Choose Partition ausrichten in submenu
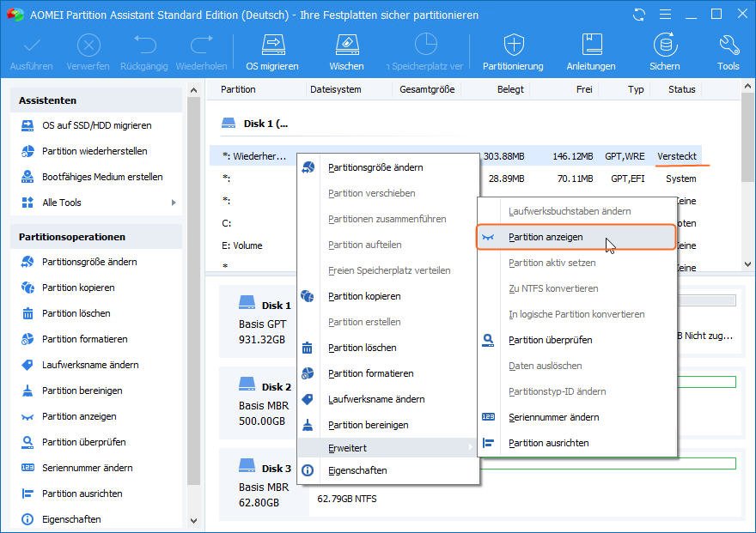Viewport: 756px width, 533px height. tap(577, 443)
